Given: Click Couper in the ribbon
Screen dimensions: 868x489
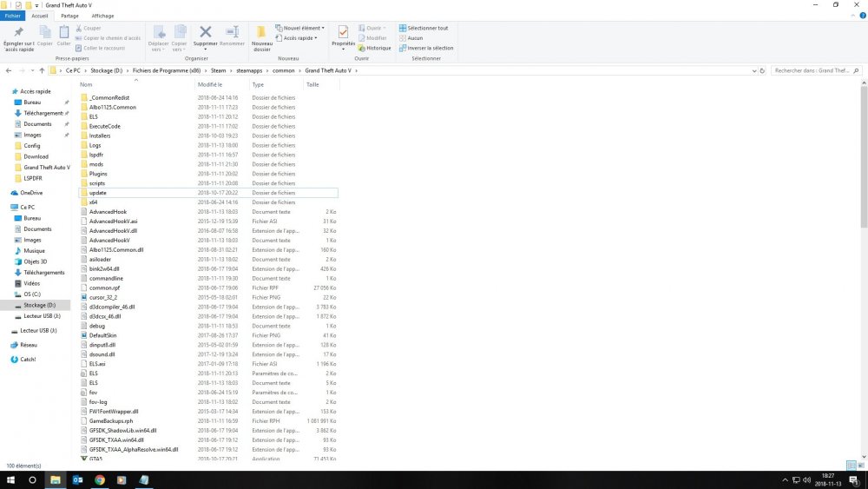Looking at the screenshot, I should tap(89, 29).
